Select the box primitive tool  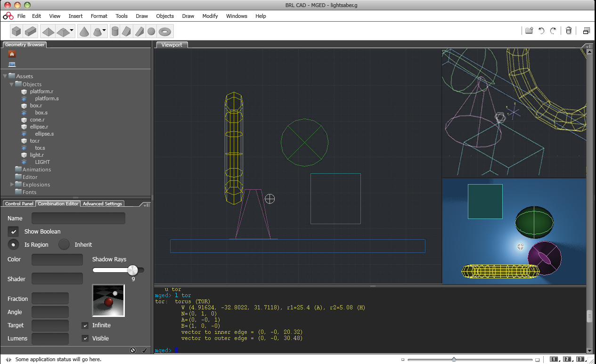pyautogui.click(x=16, y=31)
